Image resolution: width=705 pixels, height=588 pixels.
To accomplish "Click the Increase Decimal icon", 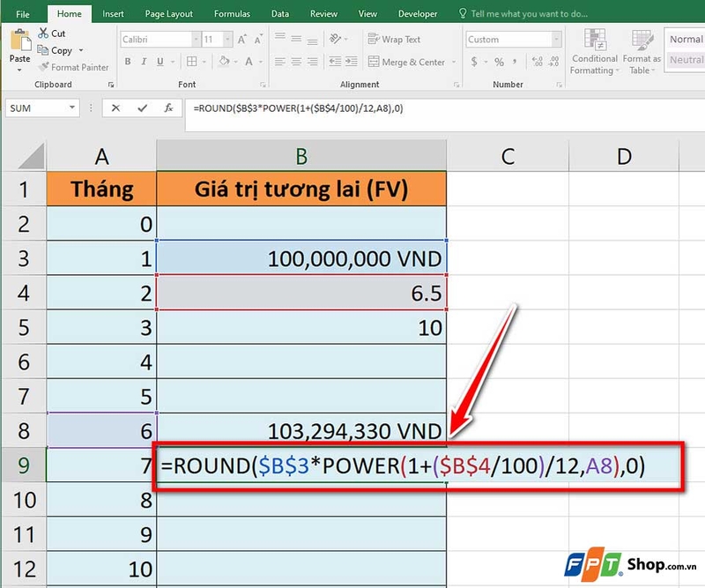I will tap(538, 62).
